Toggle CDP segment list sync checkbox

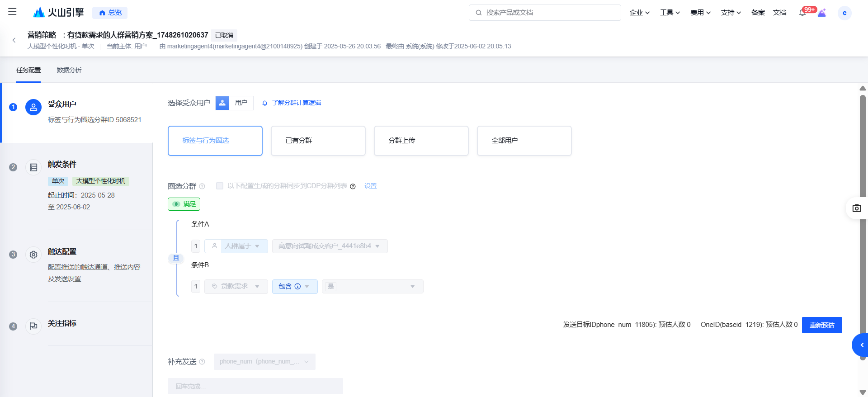220,186
